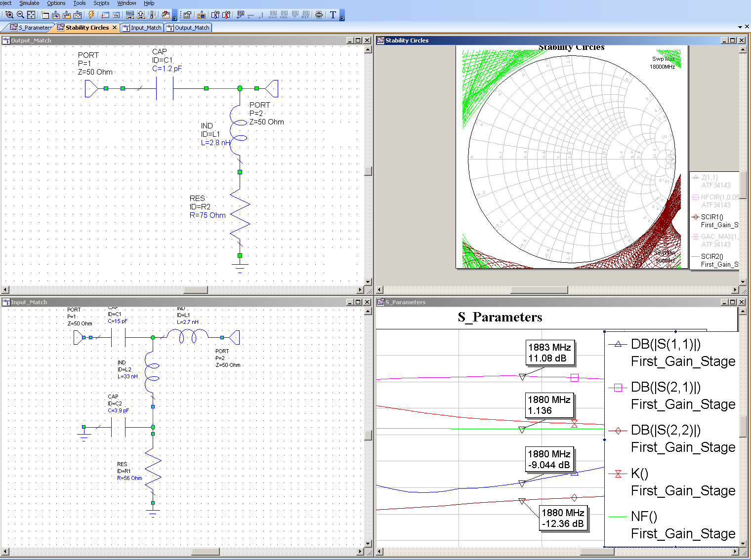Click the horizontal scrollbar of the Output_Match window
The height and width of the screenshot is (560, 751).
196,290
